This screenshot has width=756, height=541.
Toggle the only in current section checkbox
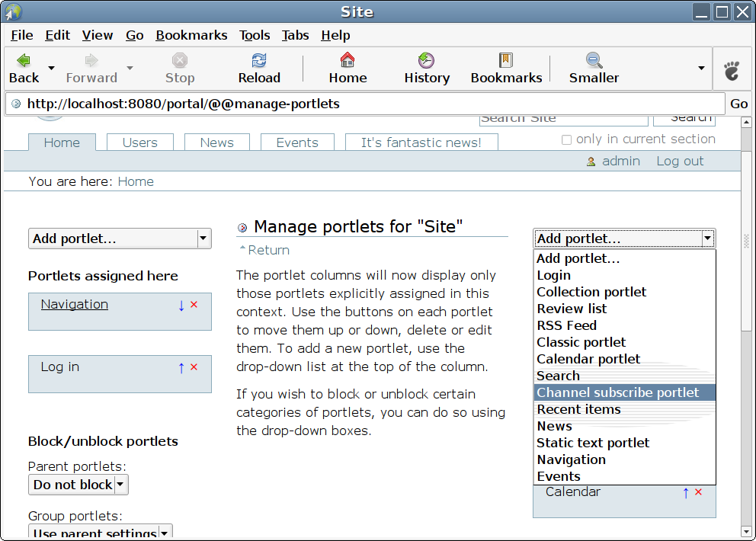tap(566, 139)
